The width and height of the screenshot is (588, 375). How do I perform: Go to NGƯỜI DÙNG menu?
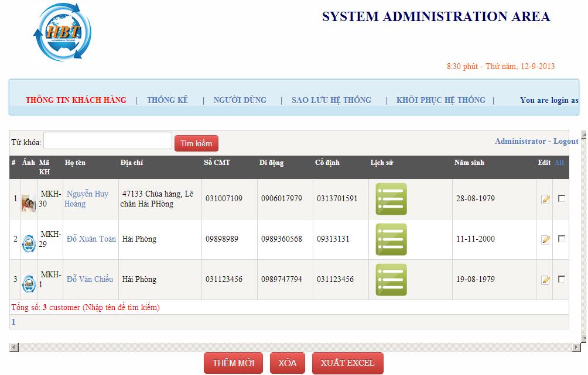point(240,100)
